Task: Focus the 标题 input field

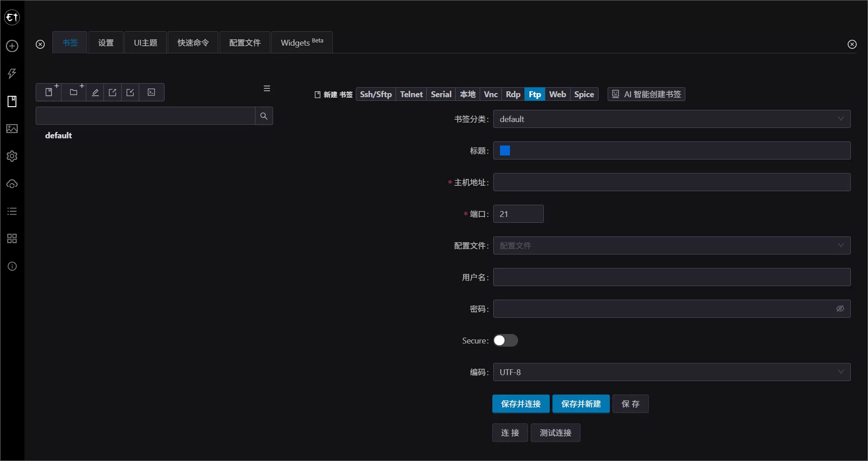Action: [x=672, y=151]
